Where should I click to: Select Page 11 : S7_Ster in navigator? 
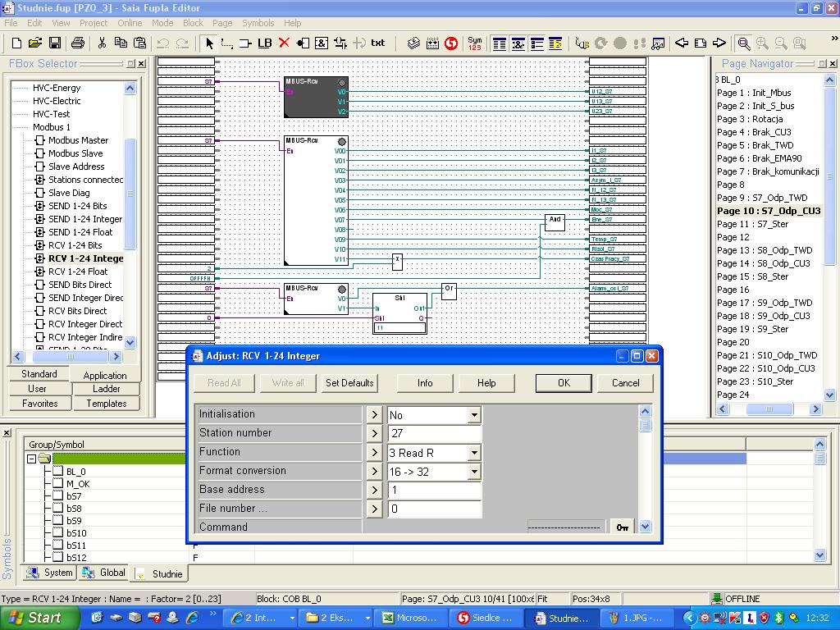(x=752, y=224)
